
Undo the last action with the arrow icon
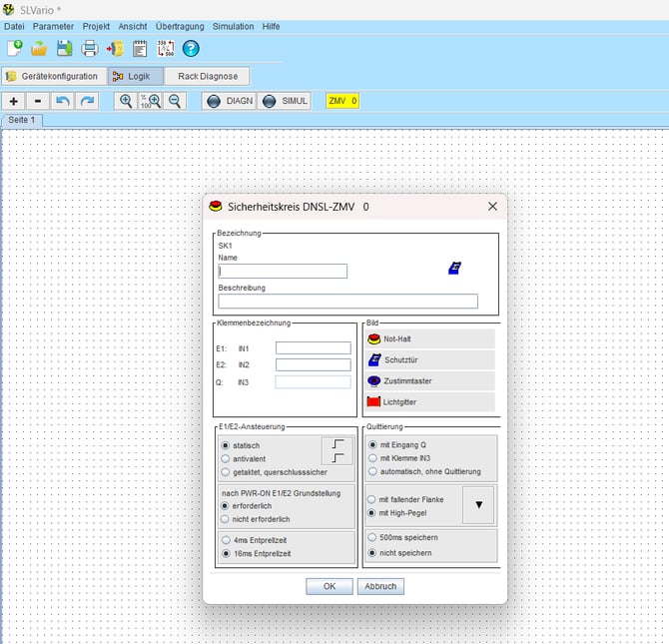(63, 101)
